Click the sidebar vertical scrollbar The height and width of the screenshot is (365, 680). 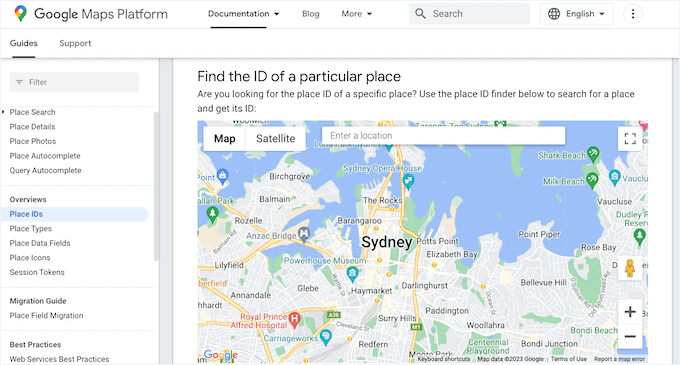pyautogui.click(x=156, y=186)
